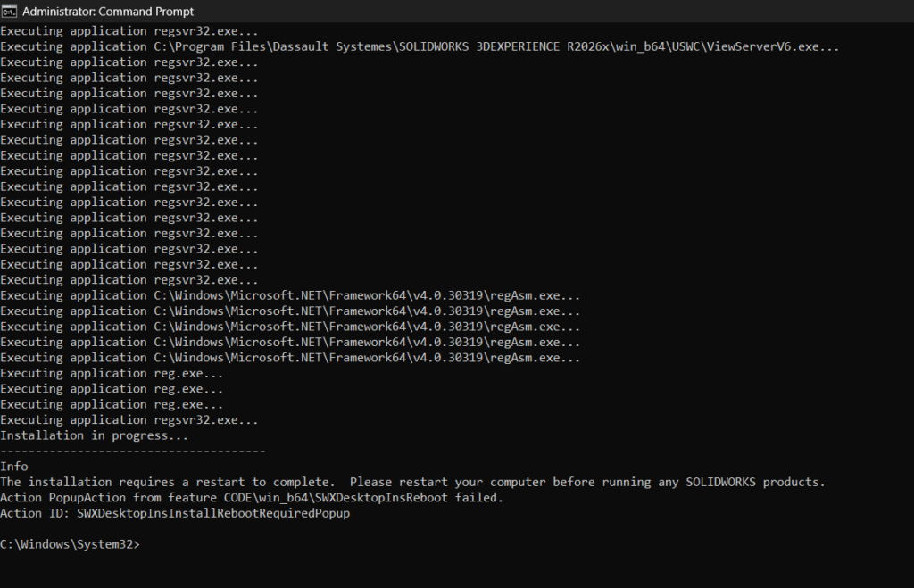Click the regsvr32.exe line just above first regAsm.exe
Screen dimensions: 914x588
click(x=129, y=280)
